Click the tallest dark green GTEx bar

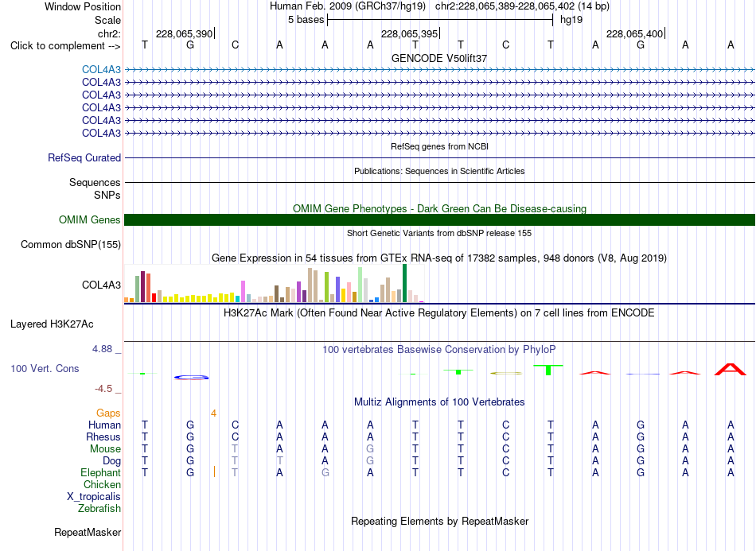point(404,283)
